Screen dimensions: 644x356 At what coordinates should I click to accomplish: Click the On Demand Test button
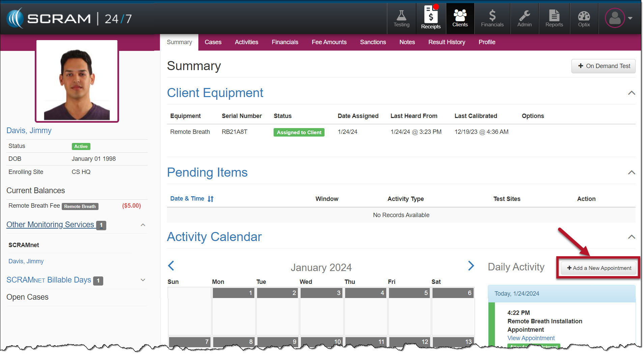(x=603, y=66)
